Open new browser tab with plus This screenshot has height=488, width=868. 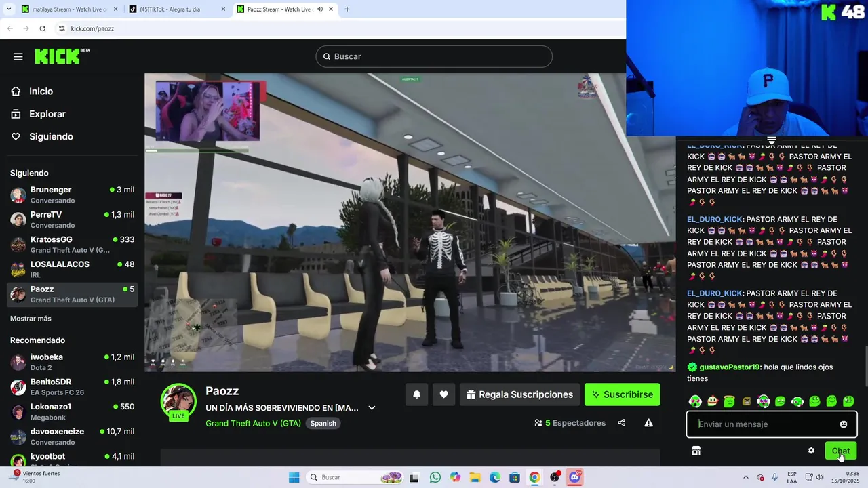(347, 9)
